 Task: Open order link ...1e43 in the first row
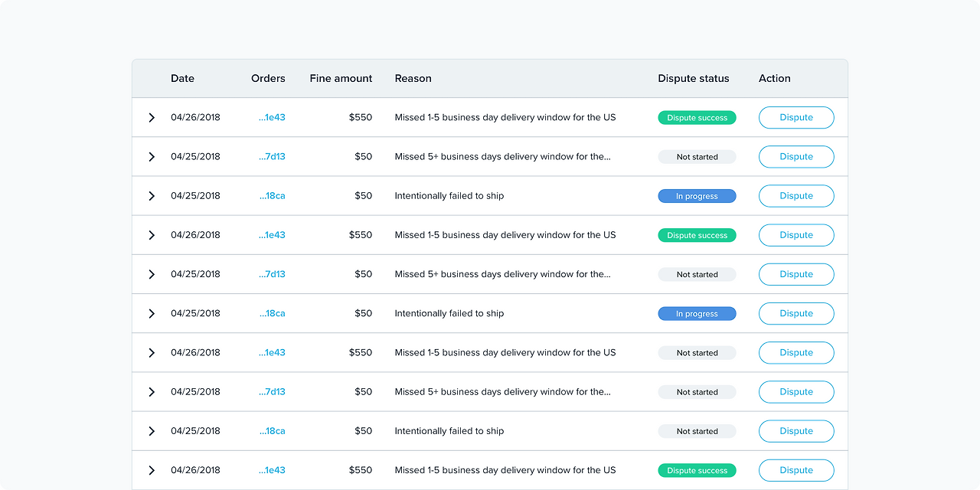pyautogui.click(x=272, y=118)
